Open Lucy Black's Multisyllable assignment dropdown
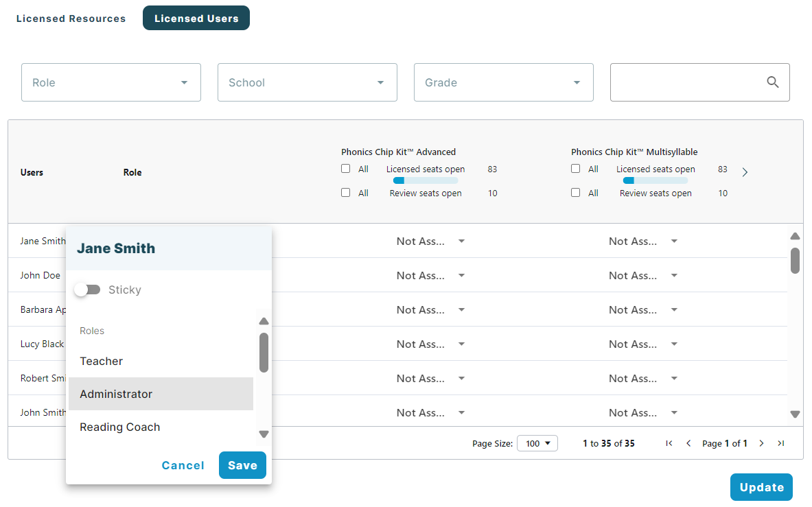Screen dimensions: 812x507 coord(642,344)
